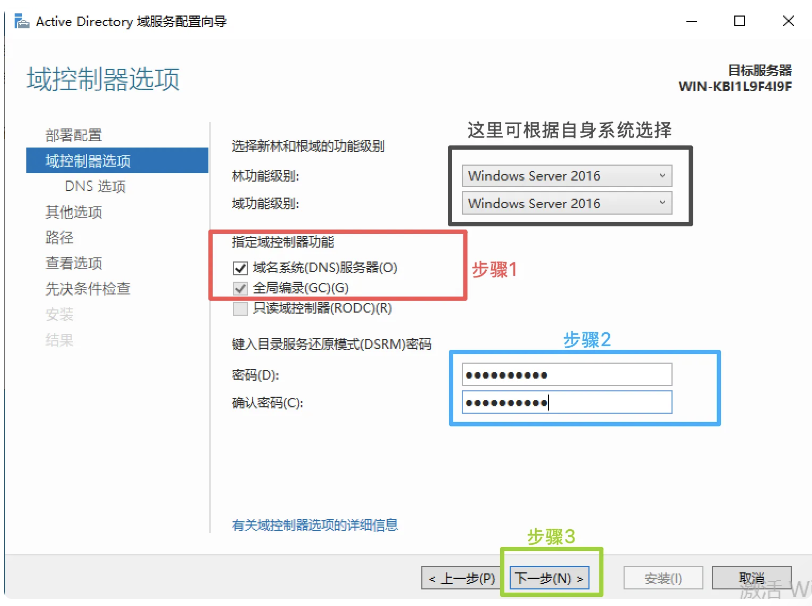The image size is (812, 606).
Task: Open the DNS 选项 step
Action: coord(95,187)
